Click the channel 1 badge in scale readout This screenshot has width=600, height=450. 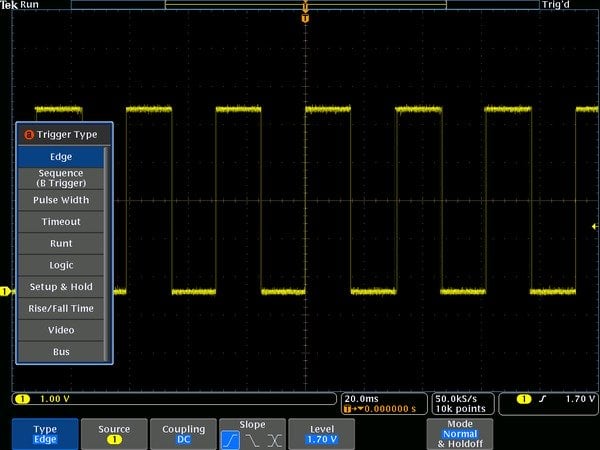point(22,399)
